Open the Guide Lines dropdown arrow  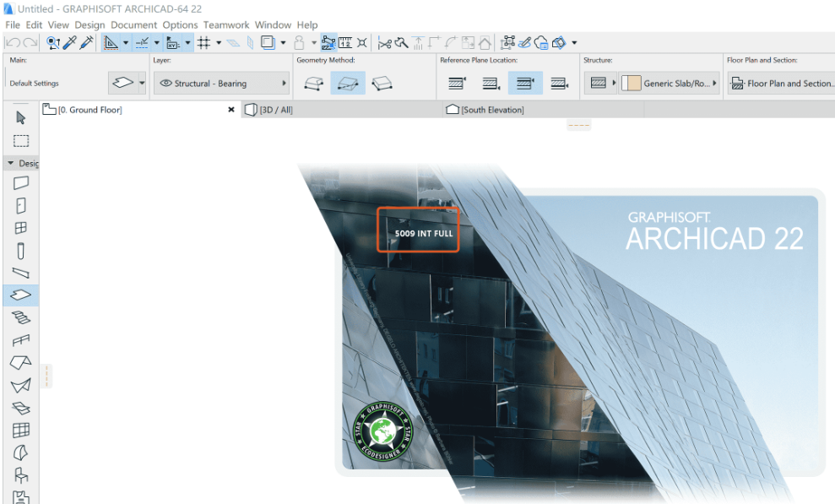[126, 42]
